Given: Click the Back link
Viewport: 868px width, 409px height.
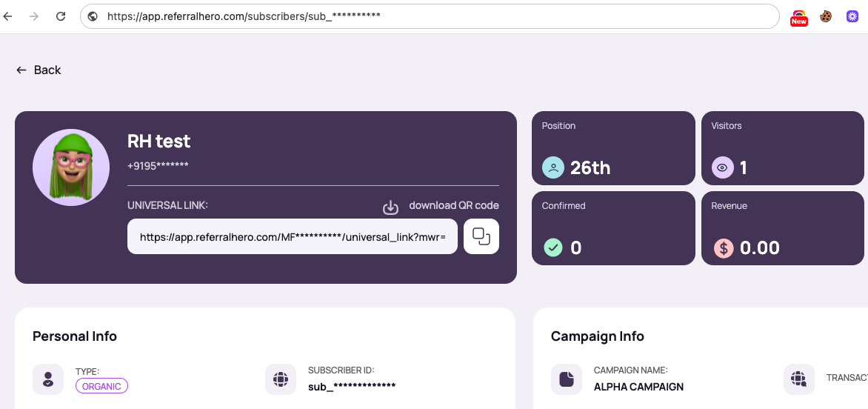Looking at the screenshot, I should point(39,70).
